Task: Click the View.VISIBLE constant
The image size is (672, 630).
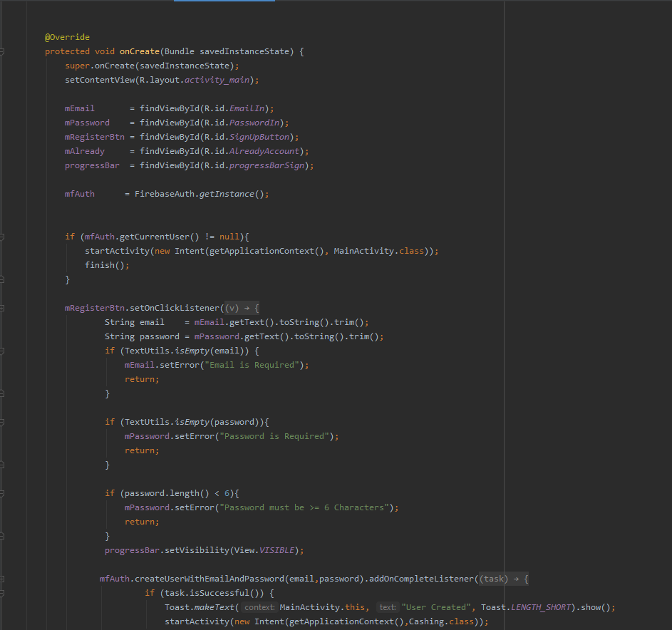Action: coord(264,550)
